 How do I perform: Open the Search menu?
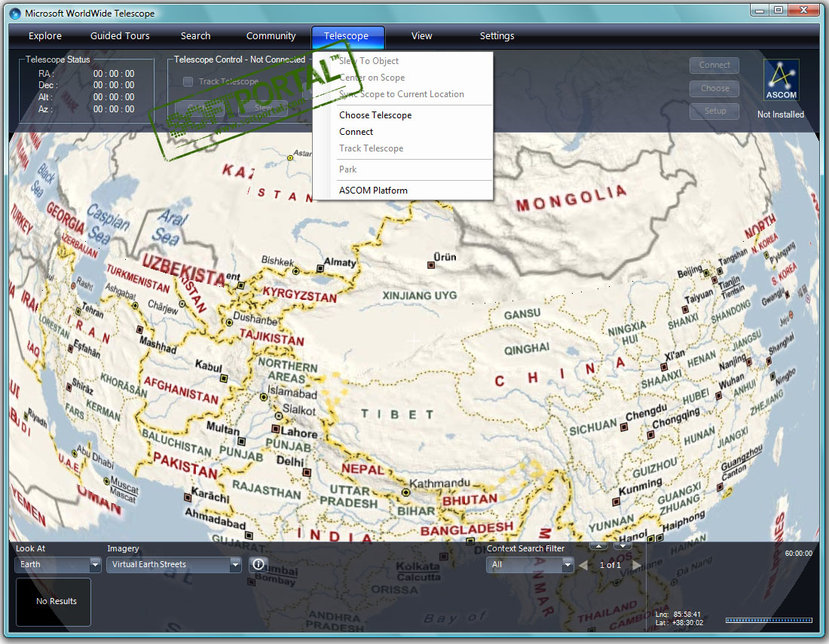196,36
